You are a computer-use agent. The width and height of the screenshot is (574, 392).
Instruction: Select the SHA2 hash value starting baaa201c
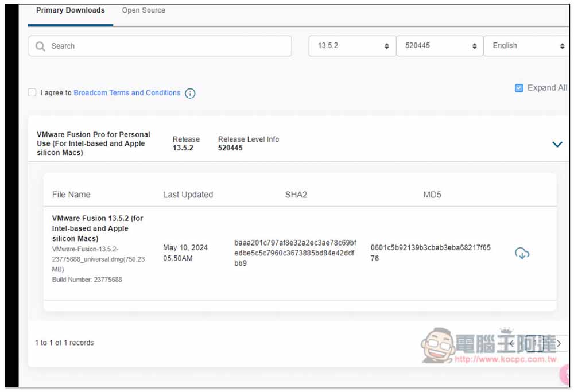click(295, 253)
